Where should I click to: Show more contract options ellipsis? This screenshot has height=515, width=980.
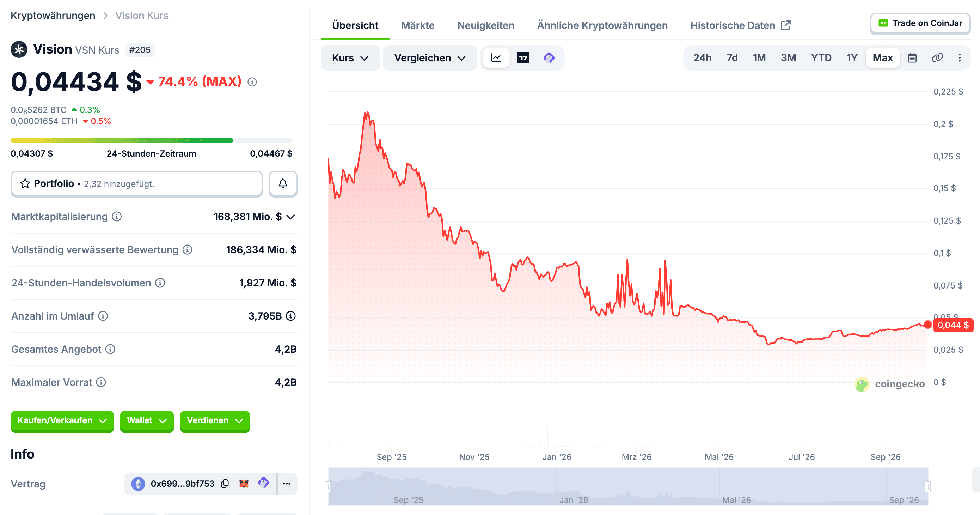(287, 483)
